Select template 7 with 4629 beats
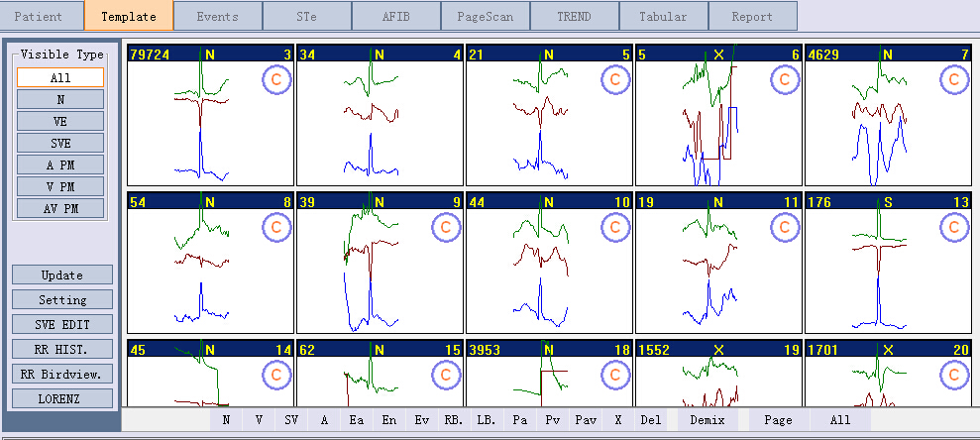The height and width of the screenshot is (440, 980). [888, 115]
